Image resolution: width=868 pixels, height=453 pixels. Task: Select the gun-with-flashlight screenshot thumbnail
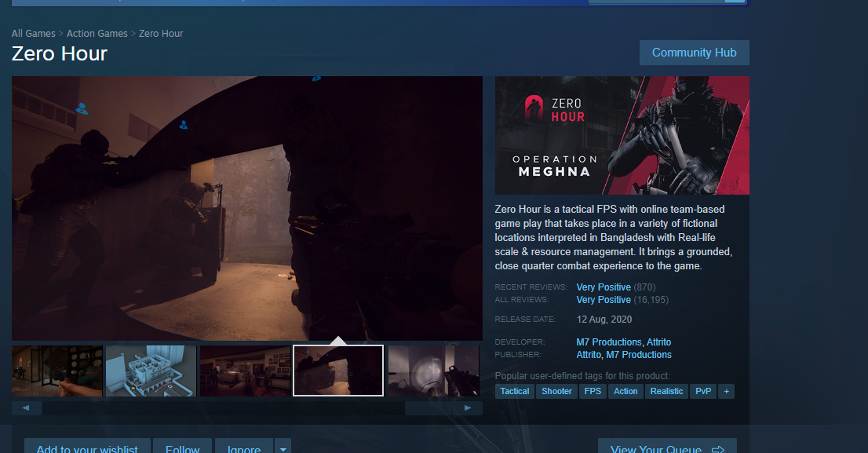coord(433,371)
